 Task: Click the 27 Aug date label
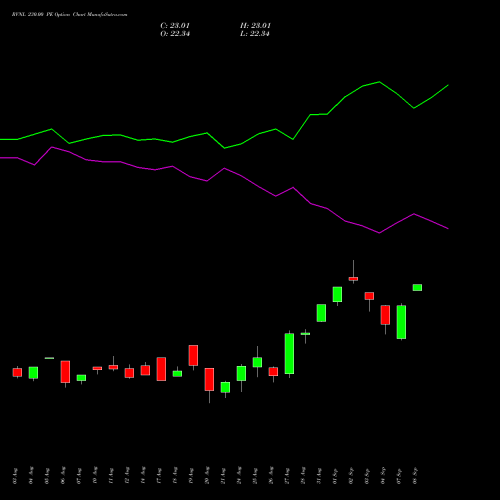(x=287, y=476)
